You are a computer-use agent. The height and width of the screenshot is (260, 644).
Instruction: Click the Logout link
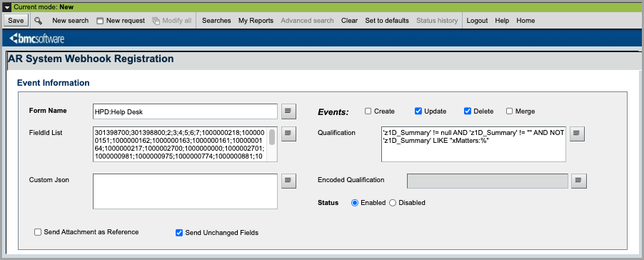click(x=477, y=21)
